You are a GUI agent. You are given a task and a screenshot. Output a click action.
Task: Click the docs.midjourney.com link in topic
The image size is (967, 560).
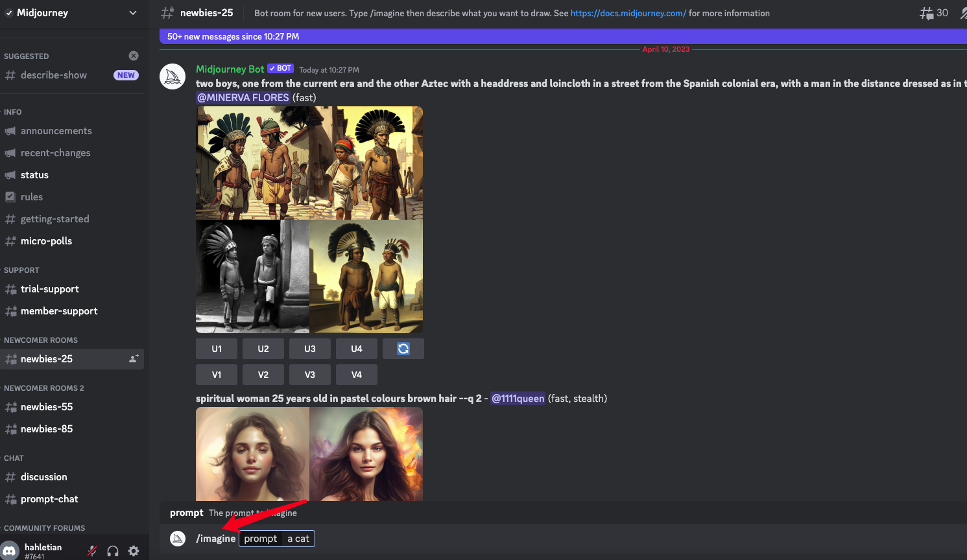(628, 13)
